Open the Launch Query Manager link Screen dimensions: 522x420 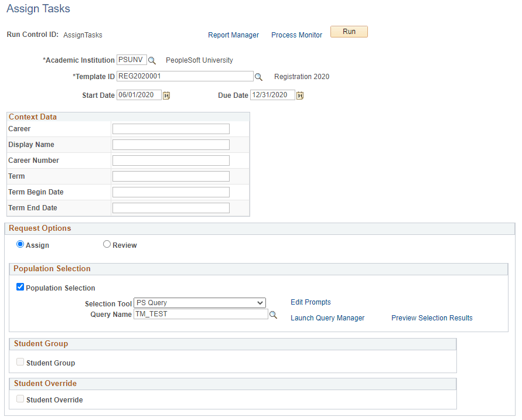point(327,317)
